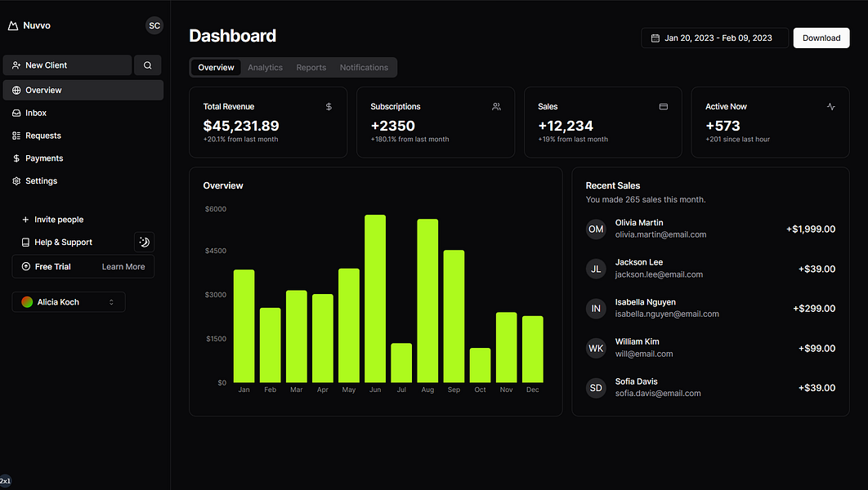Click Olivia Martin's OM avatar

(x=596, y=229)
